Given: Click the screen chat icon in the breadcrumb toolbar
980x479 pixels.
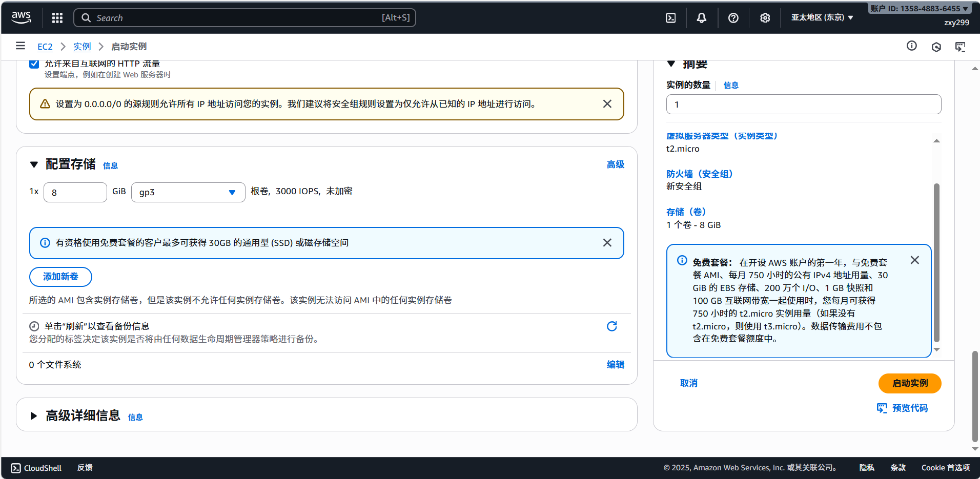Looking at the screenshot, I should pyautogui.click(x=961, y=47).
